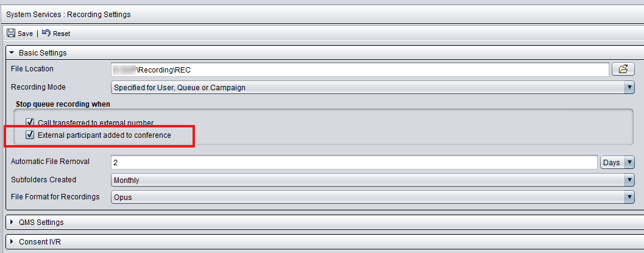
Task: Select the Monthly subfolders combo box
Action: 373,180
